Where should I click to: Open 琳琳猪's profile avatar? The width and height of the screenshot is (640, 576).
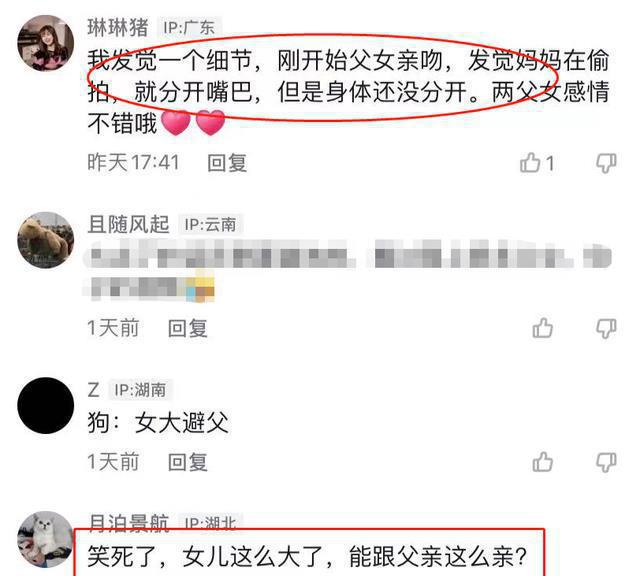[x=46, y=43]
